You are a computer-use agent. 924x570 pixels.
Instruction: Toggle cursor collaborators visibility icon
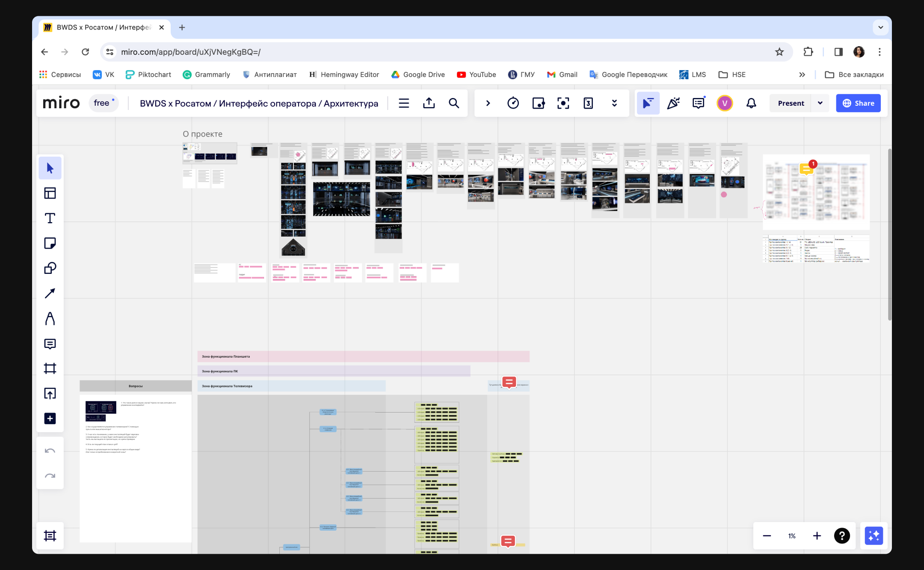pyautogui.click(x=648, y=103)
